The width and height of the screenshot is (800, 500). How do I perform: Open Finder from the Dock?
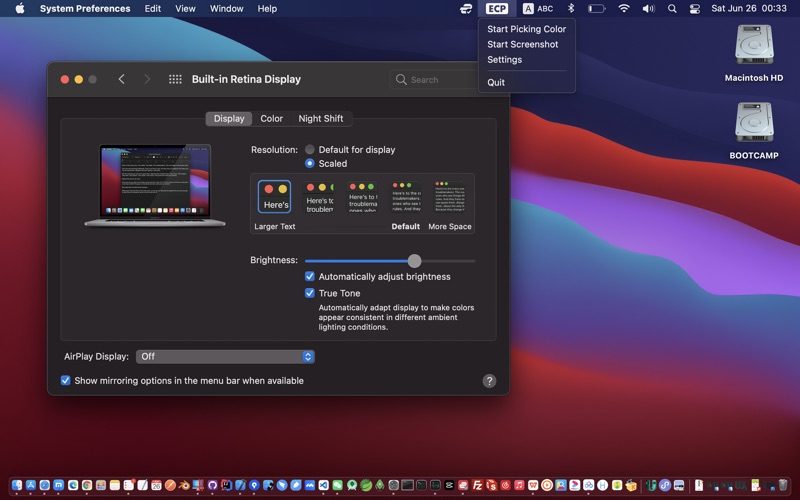click(17, 485)
